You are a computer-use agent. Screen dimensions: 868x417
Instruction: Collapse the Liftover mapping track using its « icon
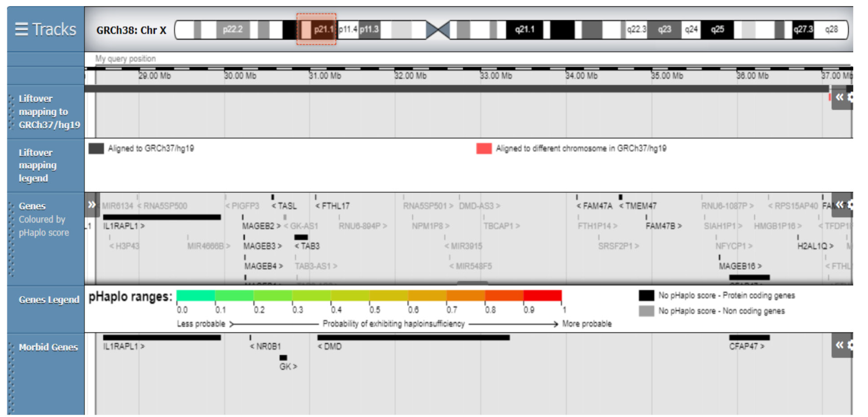click(839, 97)
